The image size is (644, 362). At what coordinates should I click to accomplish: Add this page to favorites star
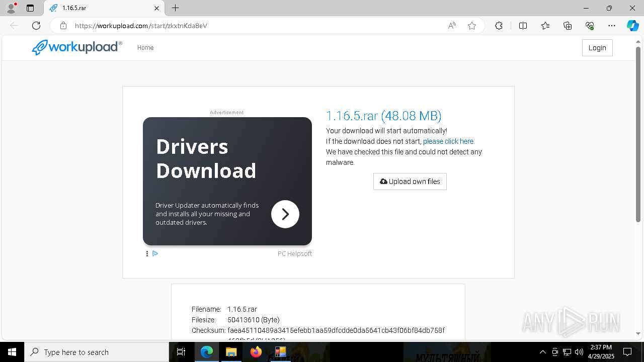pyautogui.click(x=472, y=26)
